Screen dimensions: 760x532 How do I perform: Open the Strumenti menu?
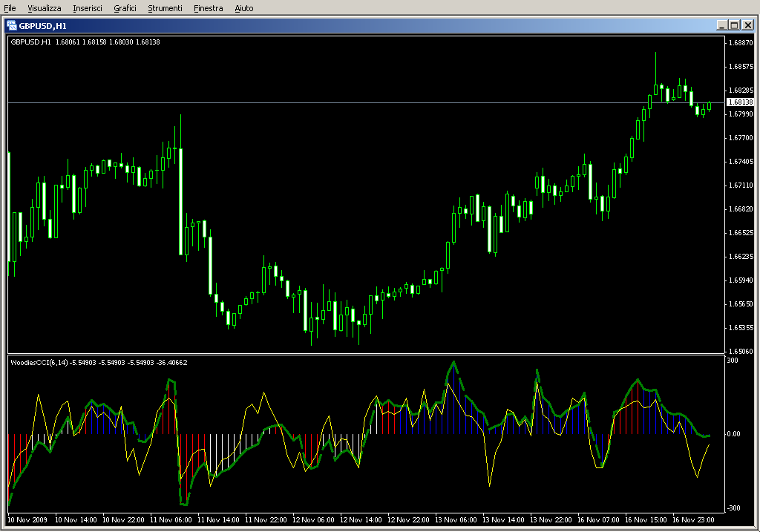coord(165,8)
